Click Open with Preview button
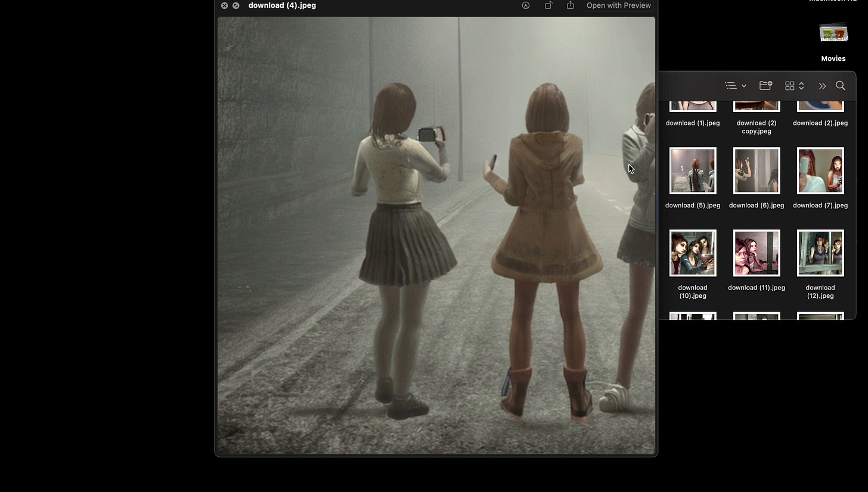The height and width of the screenshot is (492, 868). [x=618, y=5]
